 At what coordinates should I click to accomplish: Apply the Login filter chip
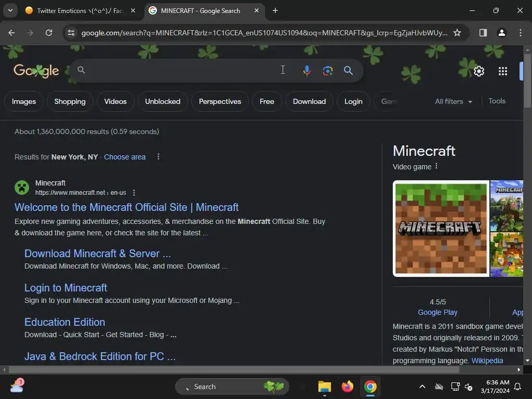(x=353, y=101)
